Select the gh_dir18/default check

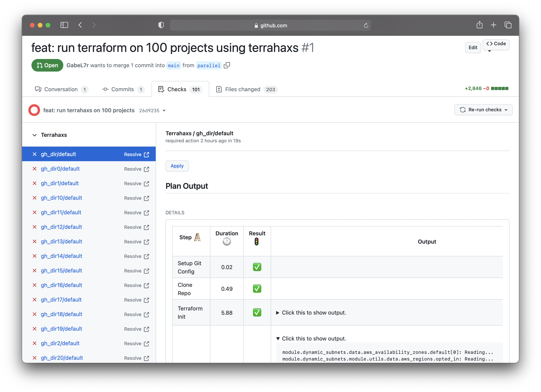(x=61, y=314)
